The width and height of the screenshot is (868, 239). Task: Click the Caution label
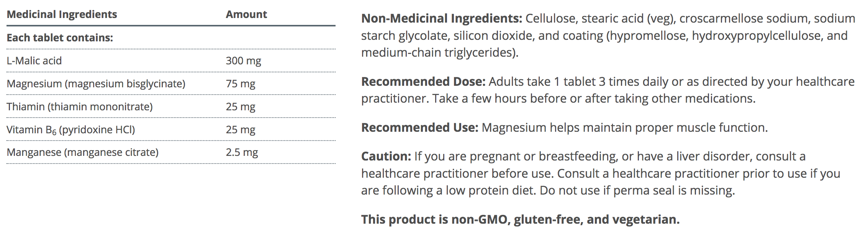point(386,156)
